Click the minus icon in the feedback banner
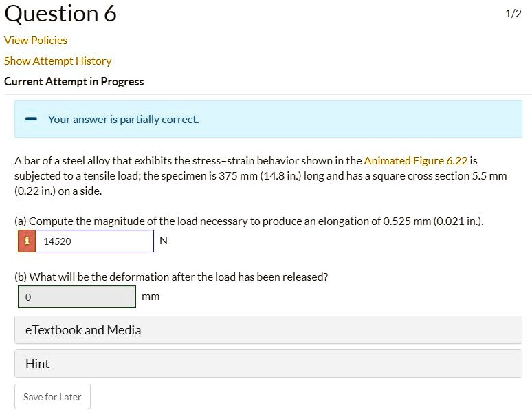532x412 pixels. pyautogui.click(x=31, y=120)
